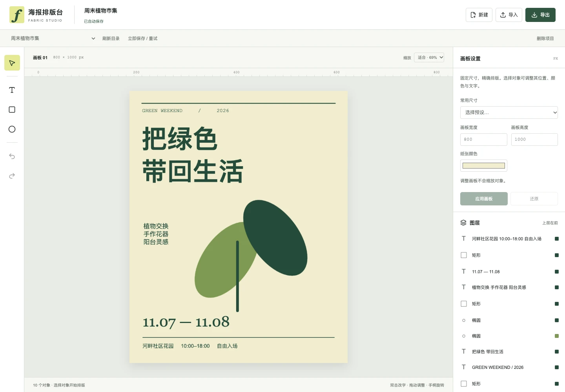Click the 上层在前 label in layers panel
Image resolution: width=565 pixels, height=392 pixels.
pos(550,223)
